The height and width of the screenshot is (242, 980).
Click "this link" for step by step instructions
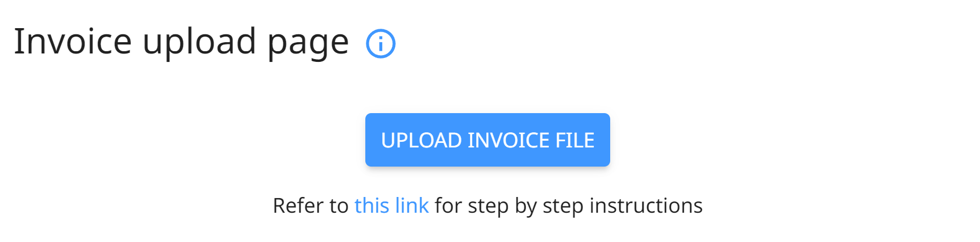point(392,205)
